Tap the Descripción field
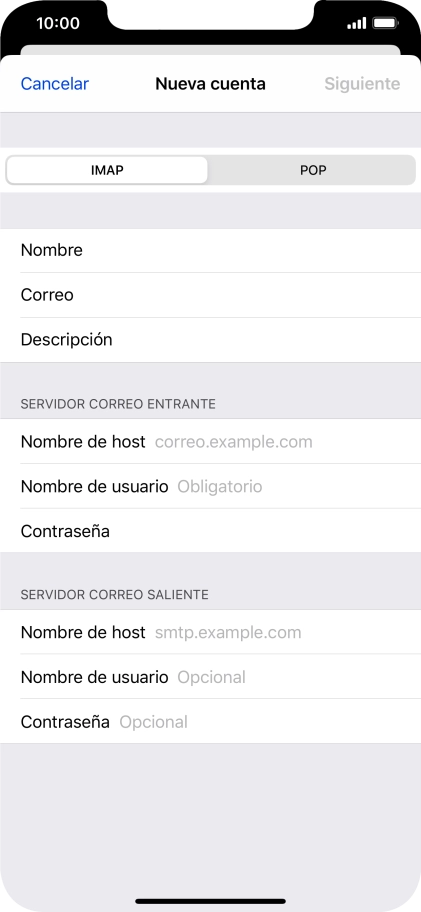 (x=210, y=340)
